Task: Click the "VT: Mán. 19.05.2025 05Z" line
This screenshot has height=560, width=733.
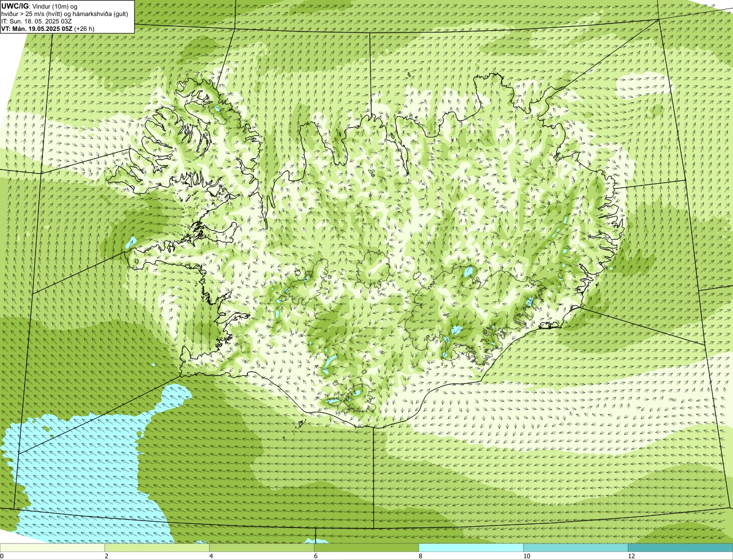Action: (48, 29)
